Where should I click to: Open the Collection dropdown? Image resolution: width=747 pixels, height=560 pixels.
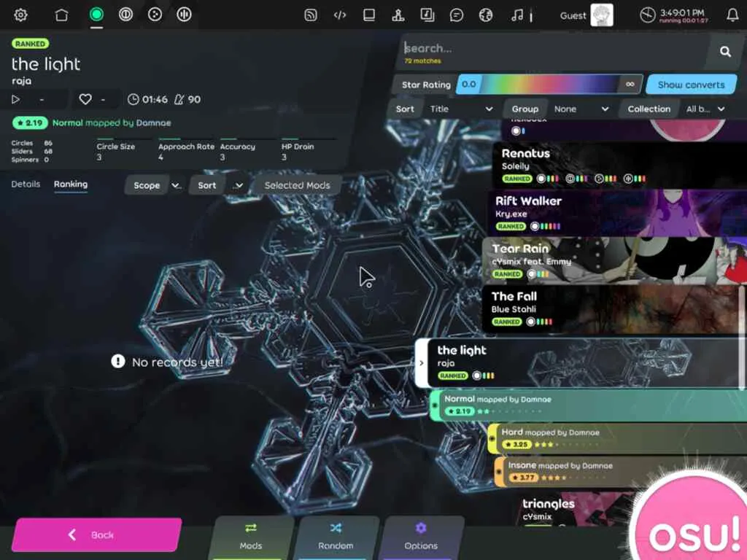(x=705, y=109)
